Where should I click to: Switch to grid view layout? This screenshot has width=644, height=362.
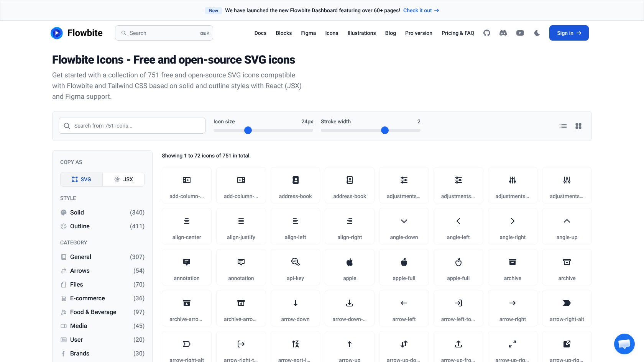point(578,126)
